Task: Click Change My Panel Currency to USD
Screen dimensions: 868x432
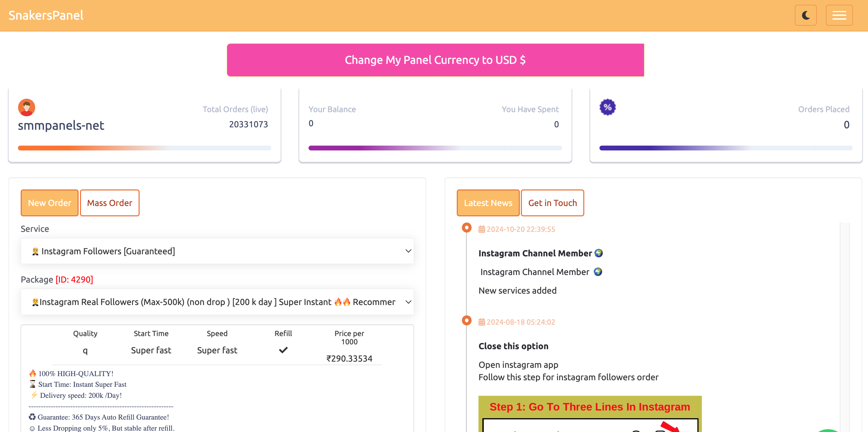Action: click(435, 60)
